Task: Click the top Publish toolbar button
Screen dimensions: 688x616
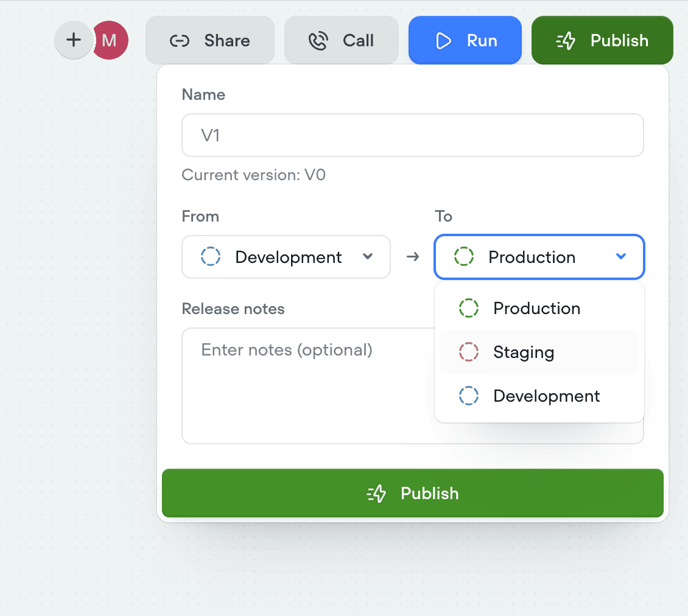Action: [x=602, y=40]
